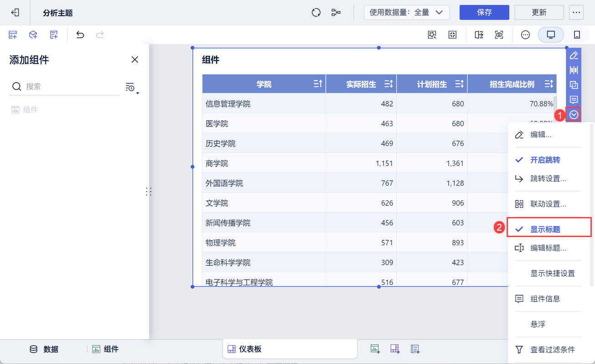The width and height of the screenshot is (595, 364).
Task: Click the 更新 button
Action: [539, 13]
